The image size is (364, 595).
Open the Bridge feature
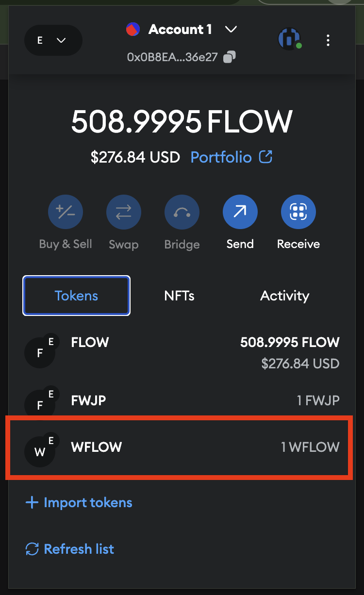click(182, 212)
